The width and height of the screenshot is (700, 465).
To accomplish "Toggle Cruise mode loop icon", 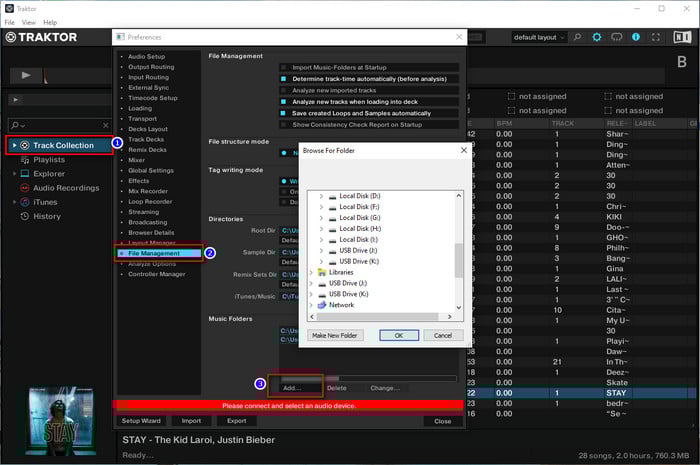I will [x=617, y=37].
